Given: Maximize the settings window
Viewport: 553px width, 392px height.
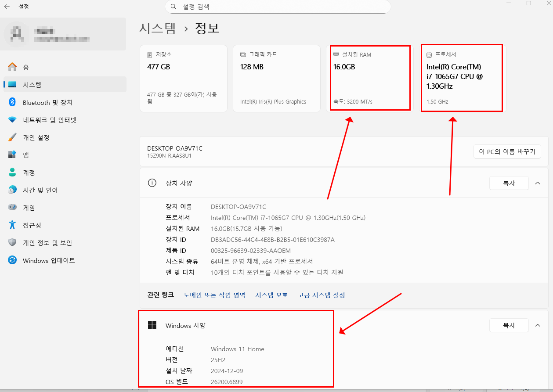Looking at the screenshot, I should tap(529, 3).
